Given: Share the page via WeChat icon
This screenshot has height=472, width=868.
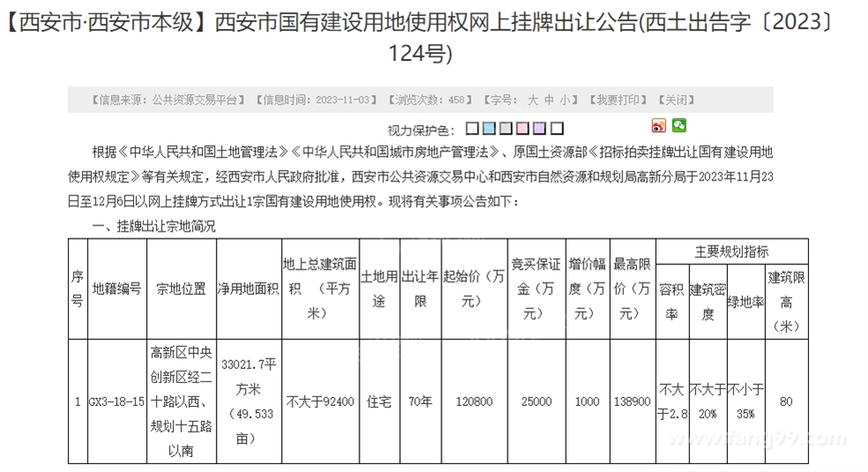Looking at the screenshot, I should [679, 126].
